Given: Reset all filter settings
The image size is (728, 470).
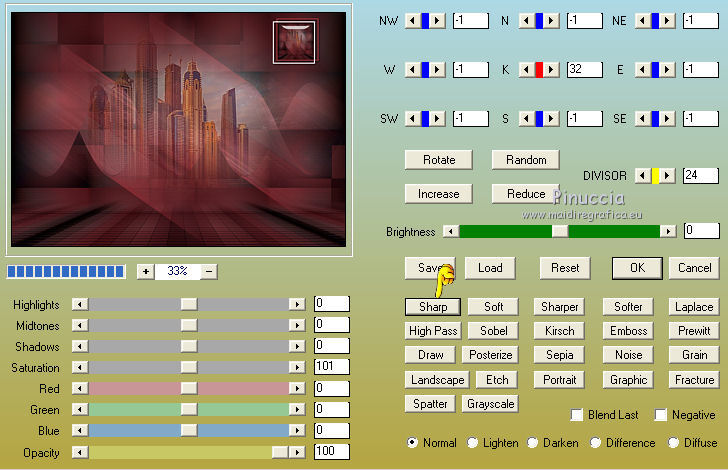Looking at the screenshot, I should (565, 268).
